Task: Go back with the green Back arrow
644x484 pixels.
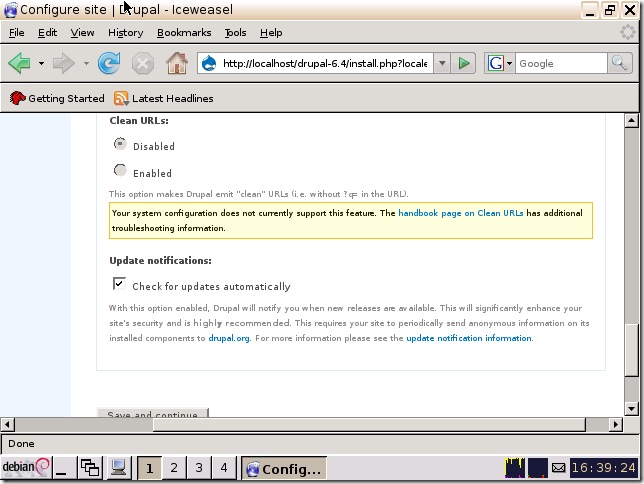Action: (19, 63)
